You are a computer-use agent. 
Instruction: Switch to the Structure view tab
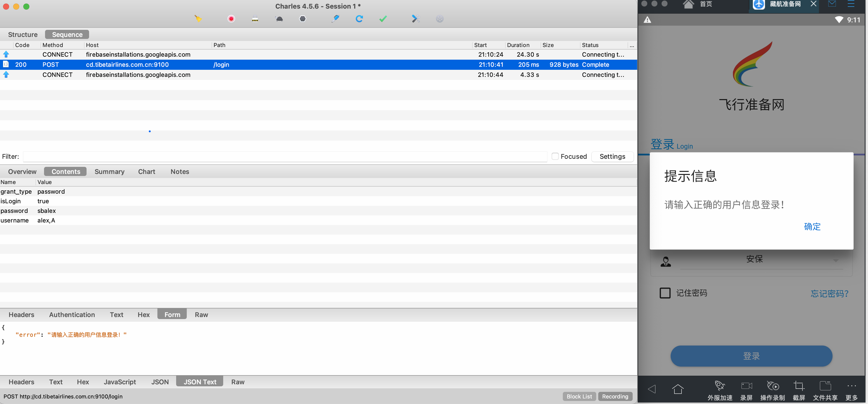point(23,35)
